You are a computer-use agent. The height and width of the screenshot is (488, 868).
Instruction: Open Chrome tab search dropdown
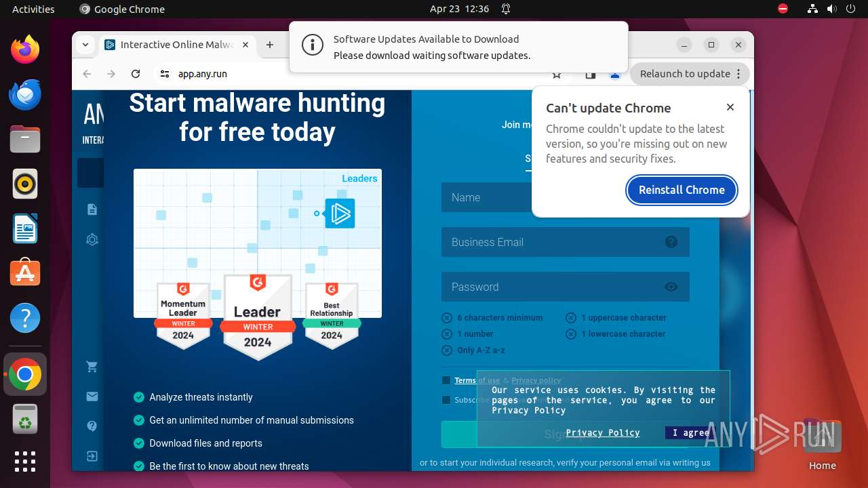pos(85,45)
